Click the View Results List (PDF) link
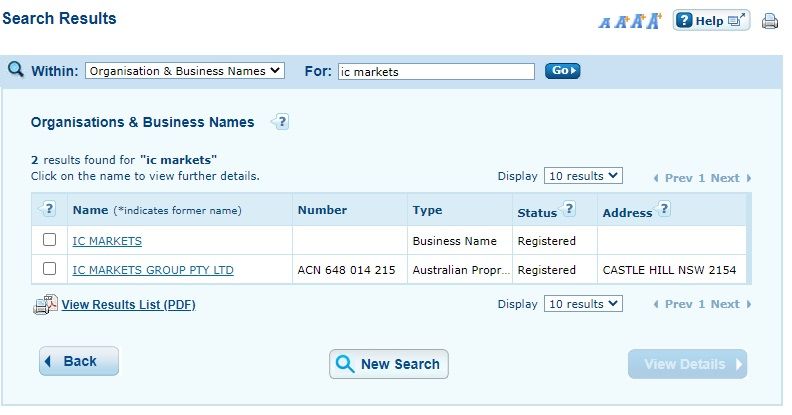792x415 pixels. 128,305
